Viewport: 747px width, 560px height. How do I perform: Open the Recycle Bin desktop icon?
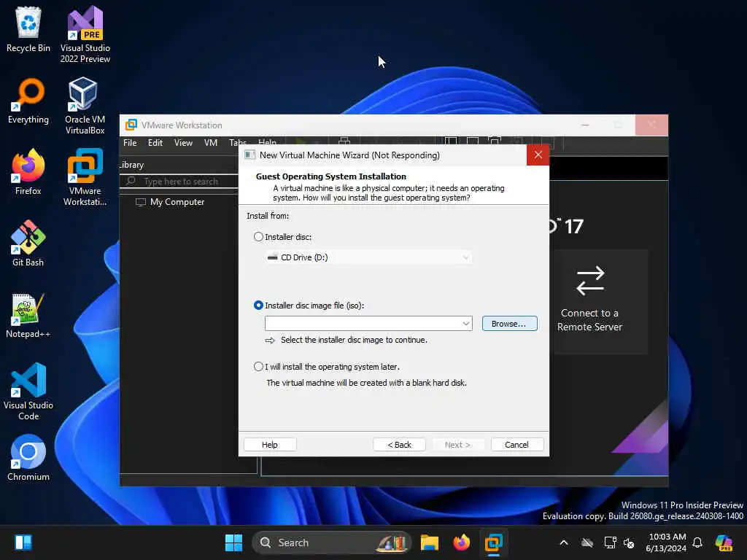coord(28,29)
